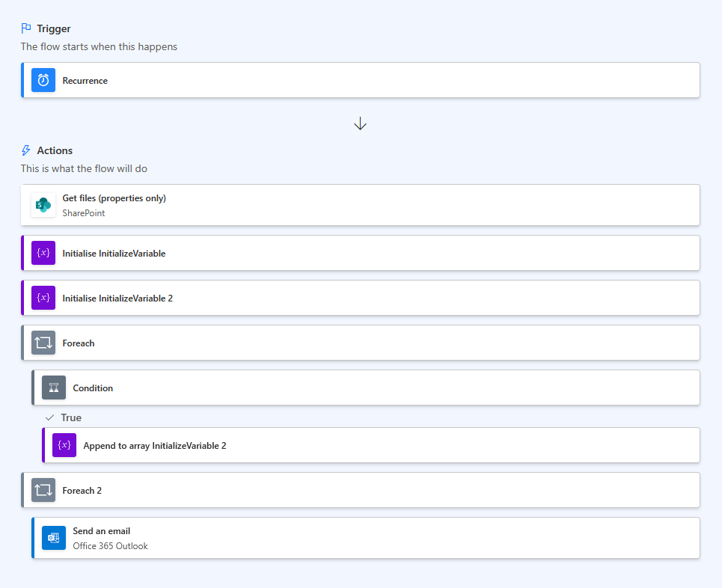Open the Send an email action card
This screenshot has width=722, height=588.
point(366,538)
